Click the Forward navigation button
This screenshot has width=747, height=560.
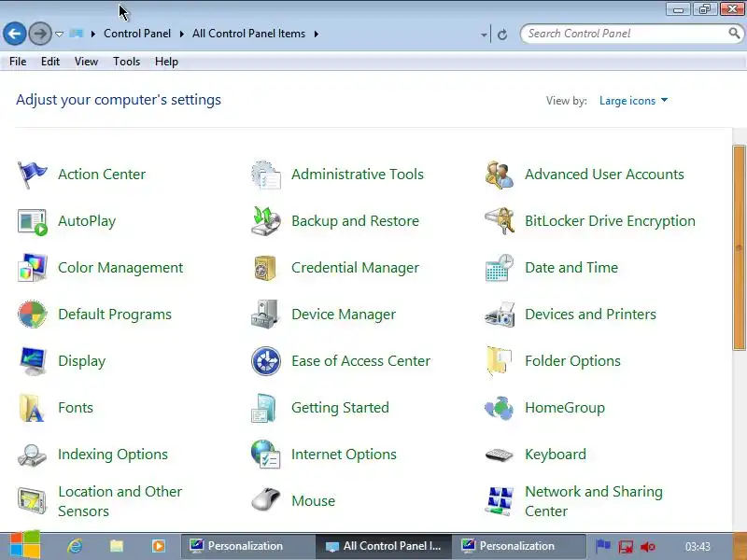(40, 34)
